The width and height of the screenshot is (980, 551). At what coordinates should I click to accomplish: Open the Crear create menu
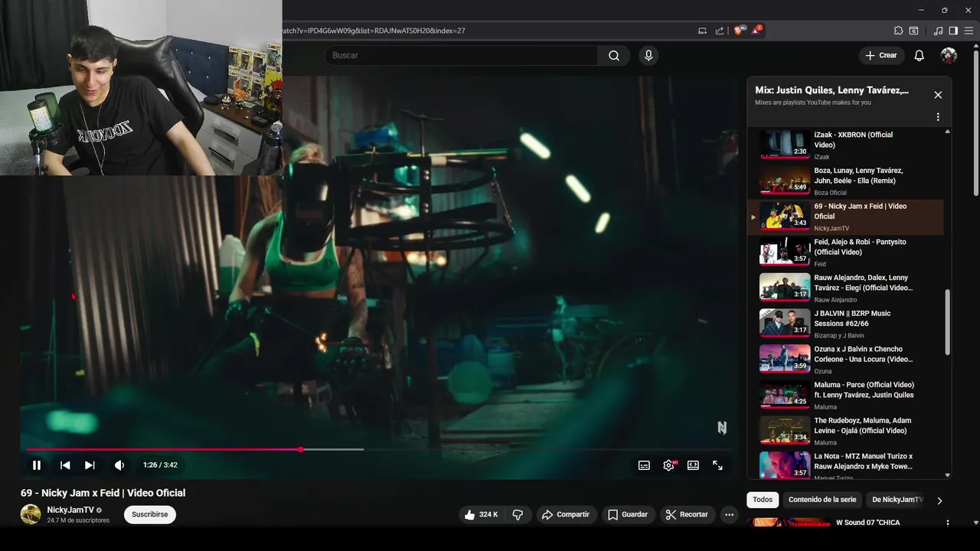click(x=881, y=55)
